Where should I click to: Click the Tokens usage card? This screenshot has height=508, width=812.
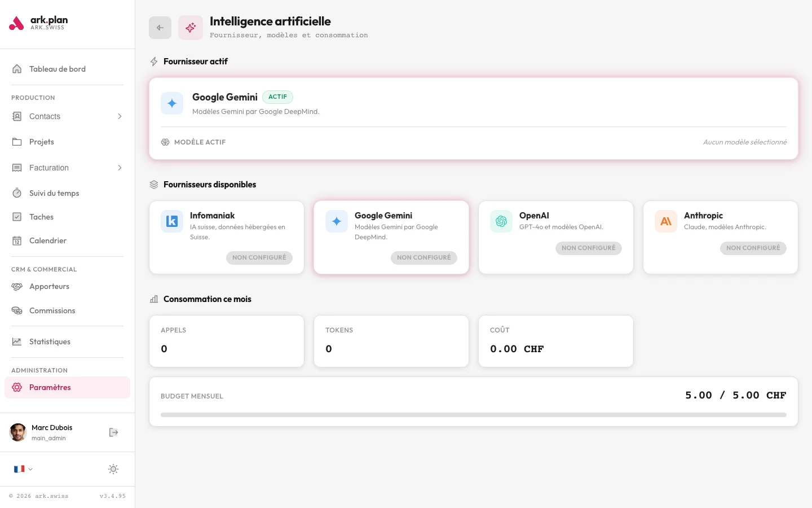[x=391, y=341]
